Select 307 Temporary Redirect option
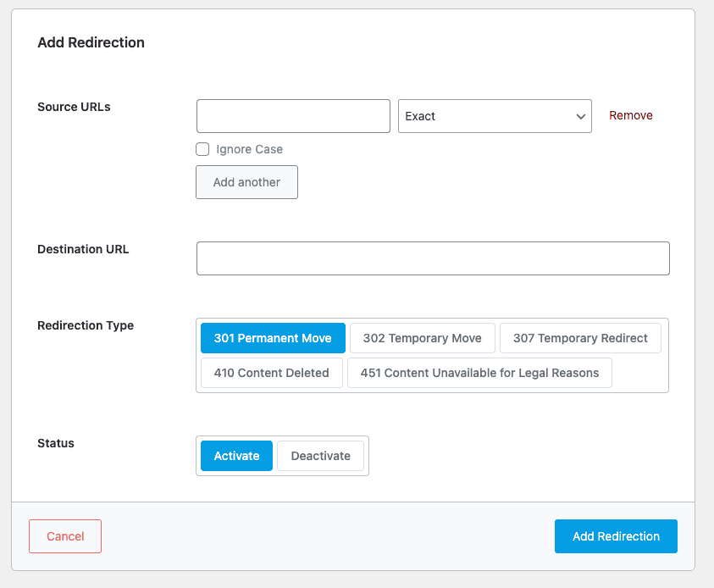 click(x=580, y=338)
